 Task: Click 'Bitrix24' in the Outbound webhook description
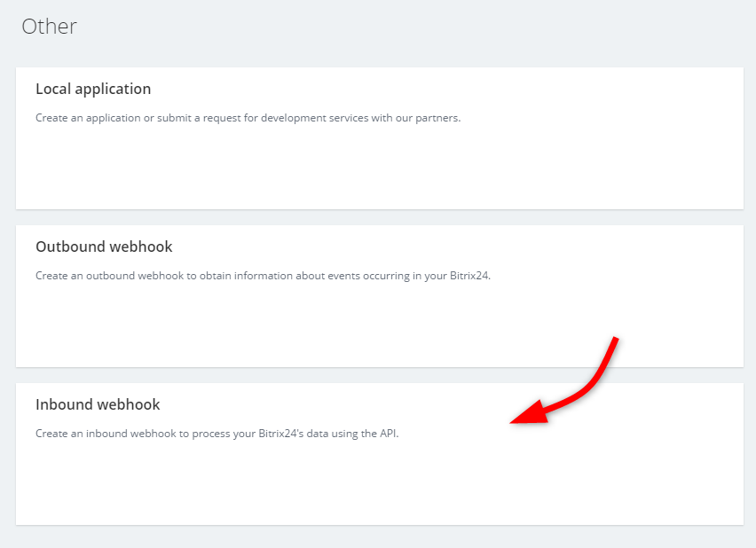pos(467,276)
